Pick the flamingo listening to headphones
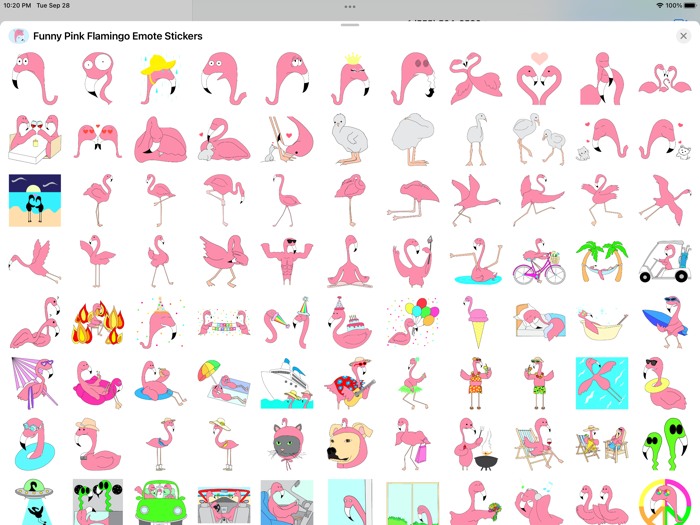 539,502
